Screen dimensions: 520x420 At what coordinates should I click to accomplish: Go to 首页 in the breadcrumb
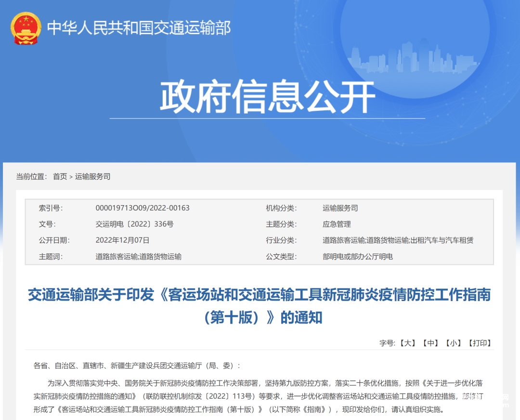(x=60, y=176)
